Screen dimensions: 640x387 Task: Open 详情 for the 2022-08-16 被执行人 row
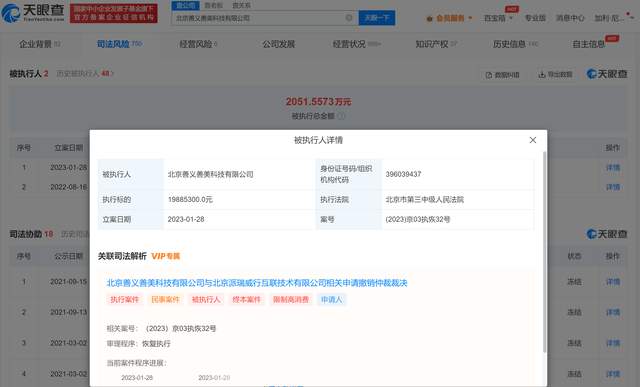(x=613, y=187)
